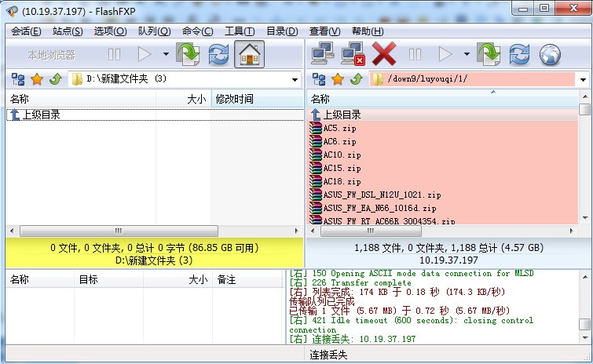
Task: Toggle local pane folder tree view icon
Action: (x=17, y=79)
